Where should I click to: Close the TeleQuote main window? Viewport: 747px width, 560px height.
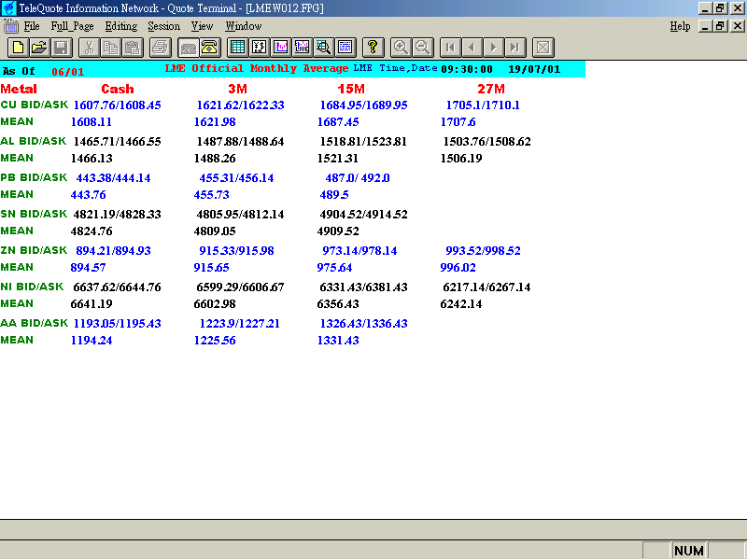pyautogui.click(x=737, y=8)
